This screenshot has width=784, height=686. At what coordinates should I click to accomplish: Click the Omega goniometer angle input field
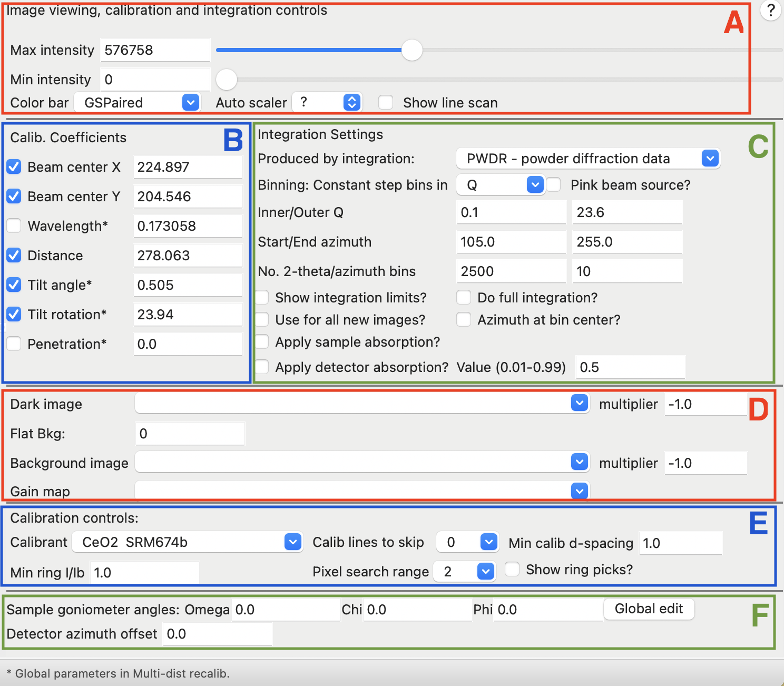[x=286, y=609]
